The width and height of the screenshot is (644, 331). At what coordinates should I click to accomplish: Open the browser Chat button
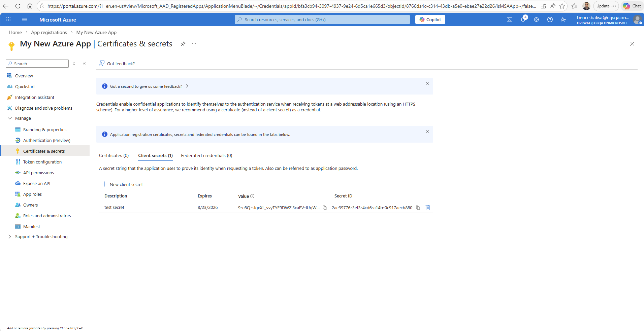(632, 6)
